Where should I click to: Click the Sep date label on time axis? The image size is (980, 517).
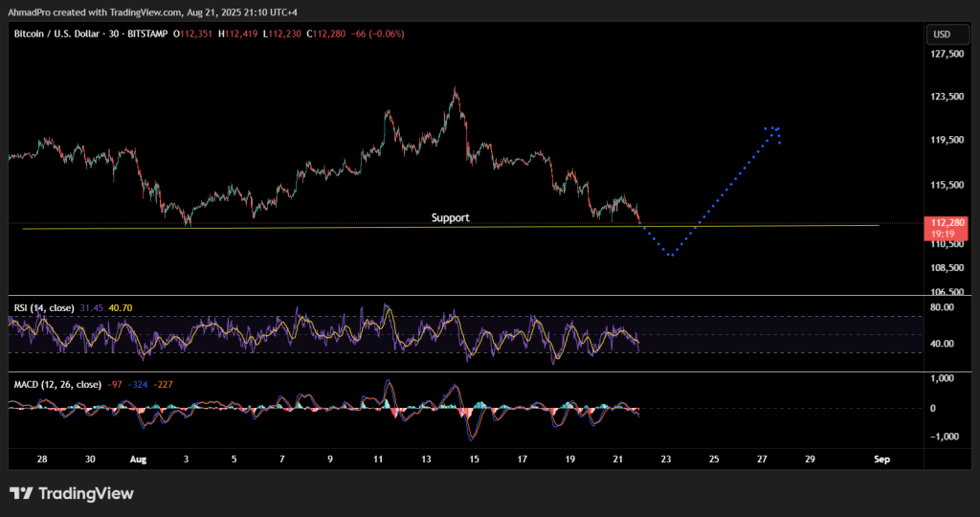tap(881, 460)
